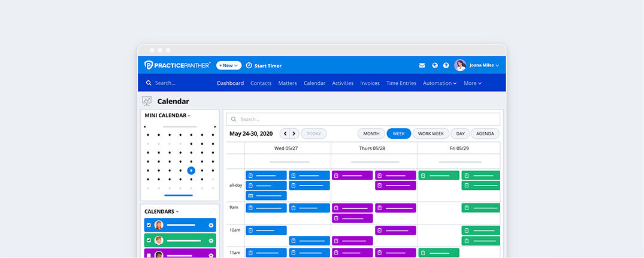The image size is (644, 258).
Task: Click the 10am time label
Action: pyautogui.click(x=235, y=230)
